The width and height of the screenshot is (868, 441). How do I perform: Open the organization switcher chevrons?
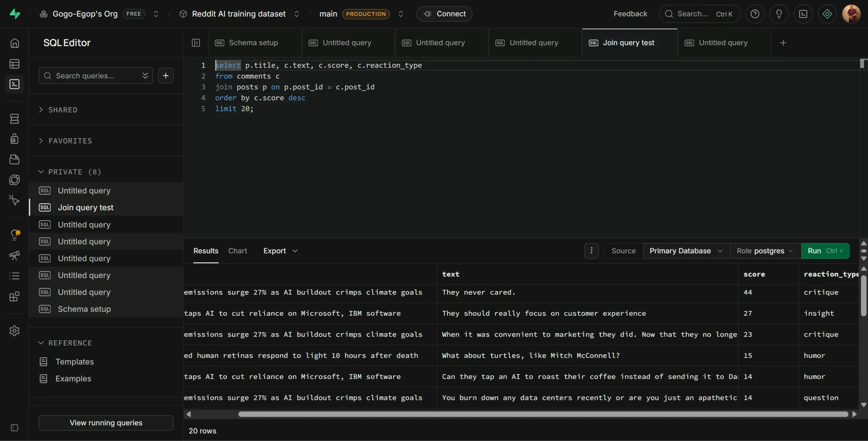coord(156,14)
